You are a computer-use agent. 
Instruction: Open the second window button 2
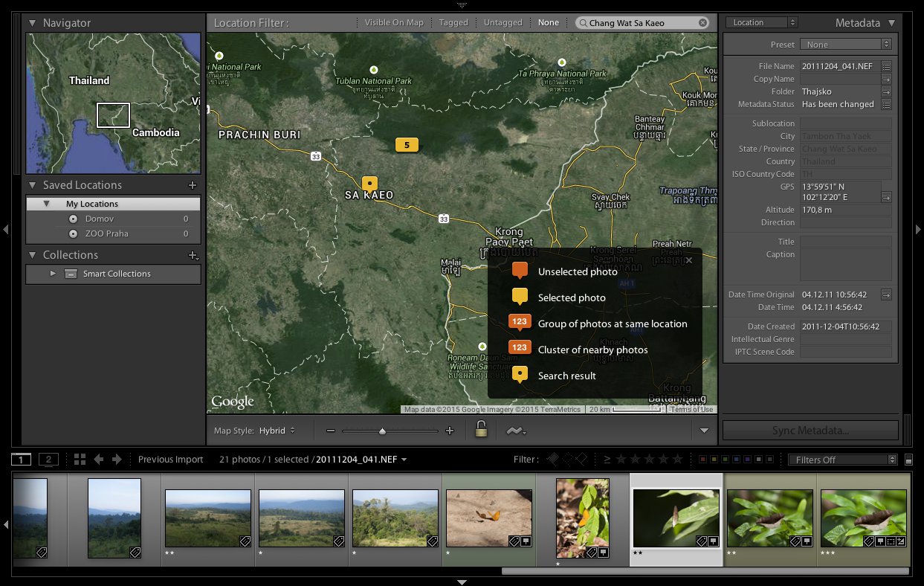(x=48, y=460)
